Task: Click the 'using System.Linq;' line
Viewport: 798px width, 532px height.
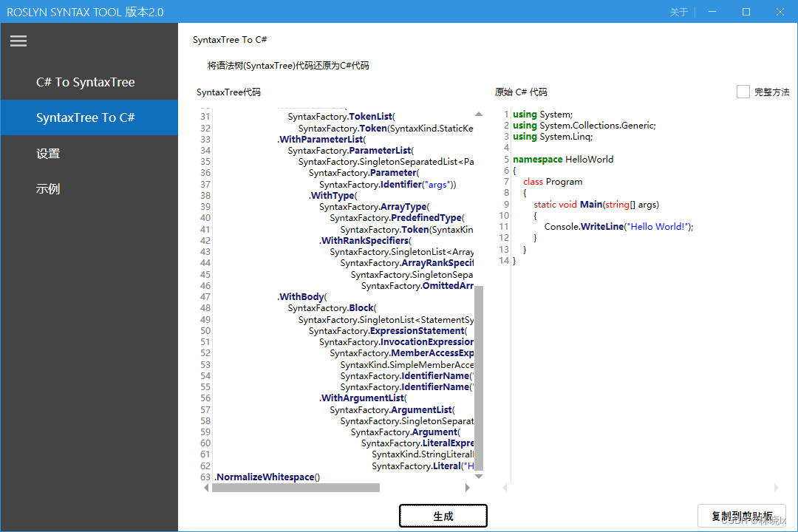Action: [x=553, y=137]
